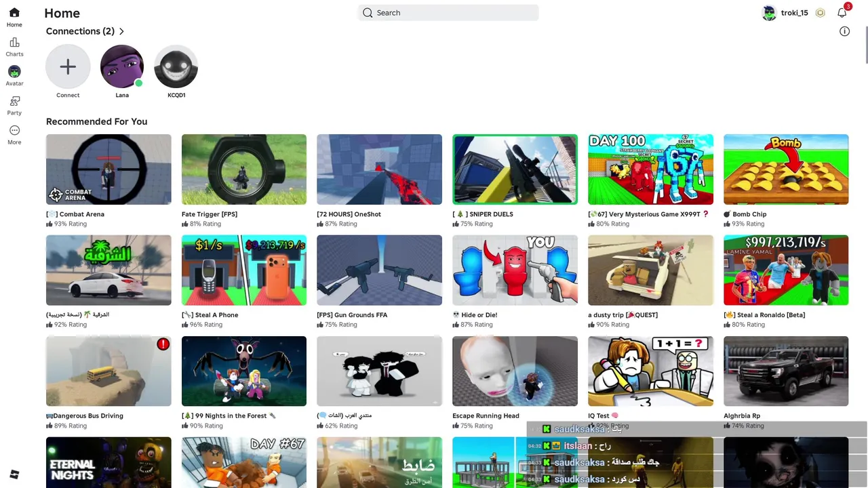Click the Fate Trigger [FPS] title
The width and height of the screenshot is (868, 488).
210,214
